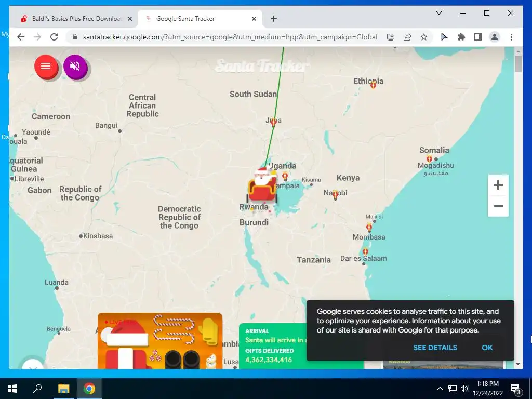This screenshot has width=532, height=399.
Task: Close the Google Santa Tracker tab
Action: [254, 19]
